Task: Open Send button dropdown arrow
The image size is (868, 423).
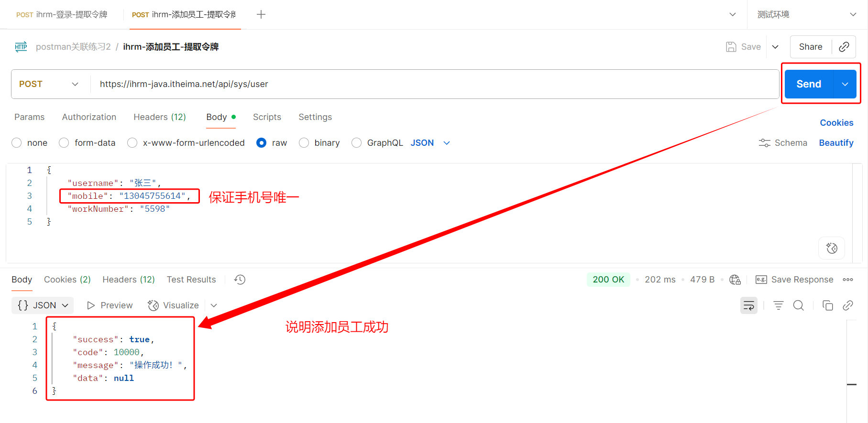Action: pyautogui.click(x=845, y=84)
